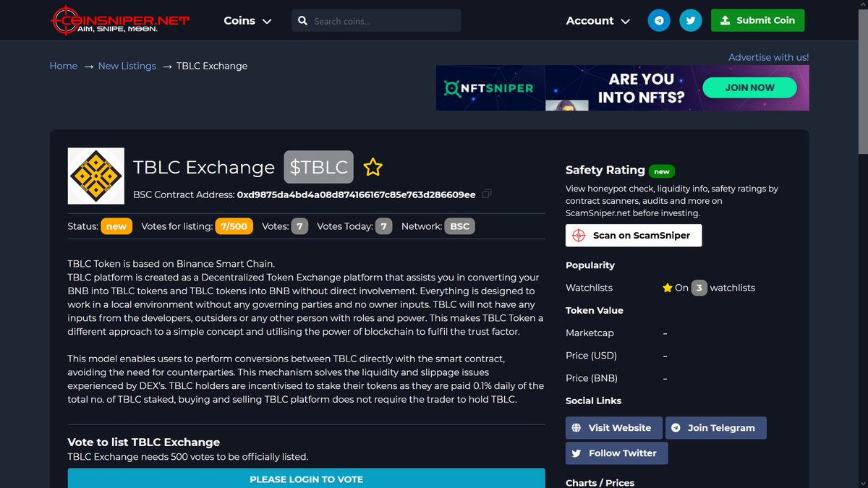Click the Marketcap label
The width and height of the screenshot is (868, 488).
coord(590,333)
